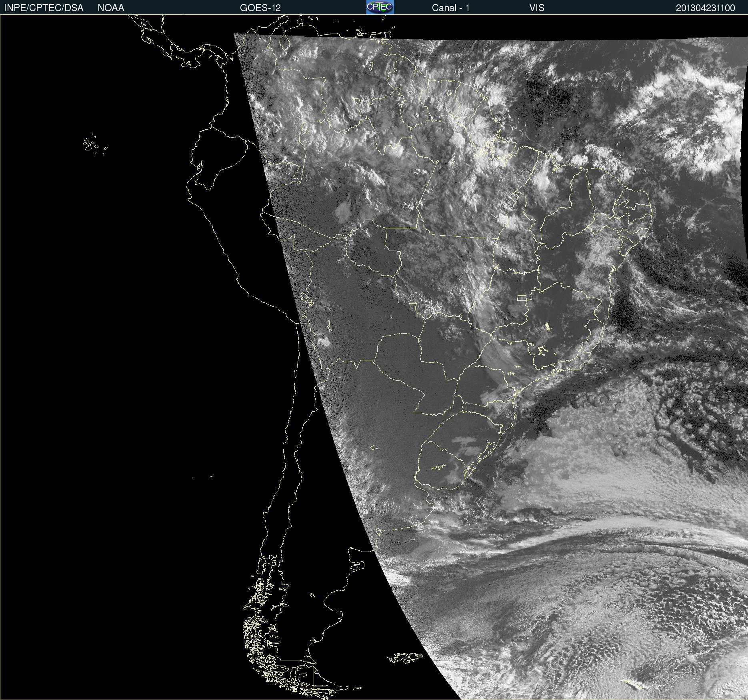Click the NOAA label in header

click(111, 8)
